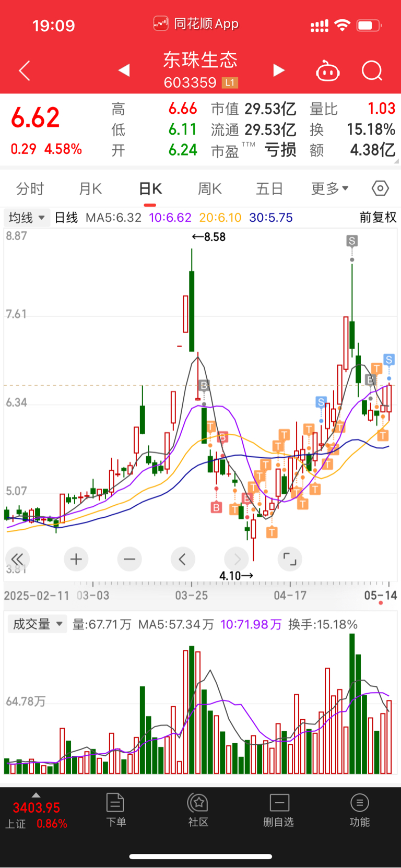Move chart left with the chevron button
The width and height of the screenshot is (401, 868).
[183, 559]
